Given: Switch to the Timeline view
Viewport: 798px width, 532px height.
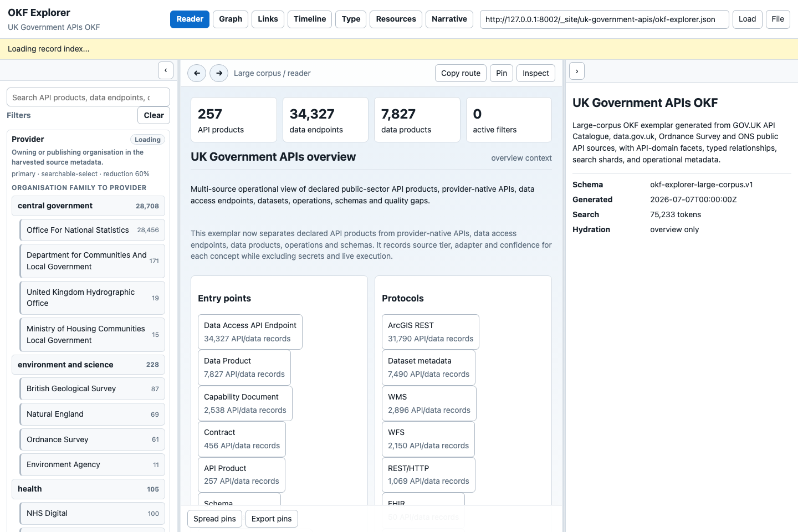Looking at the screenshot, I should coord(310,19).
